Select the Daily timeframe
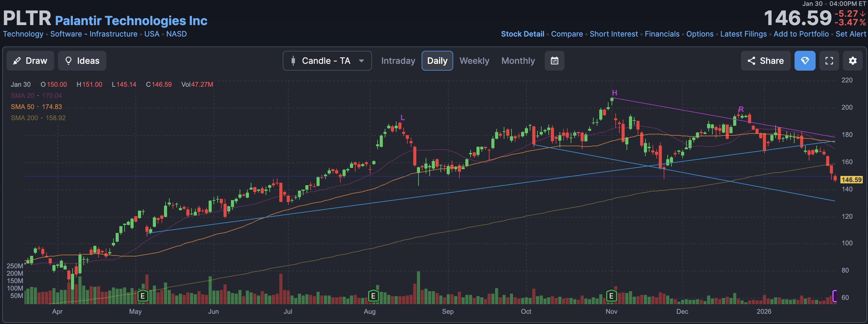This screenshot has width=868, height=324. [437, 61]
